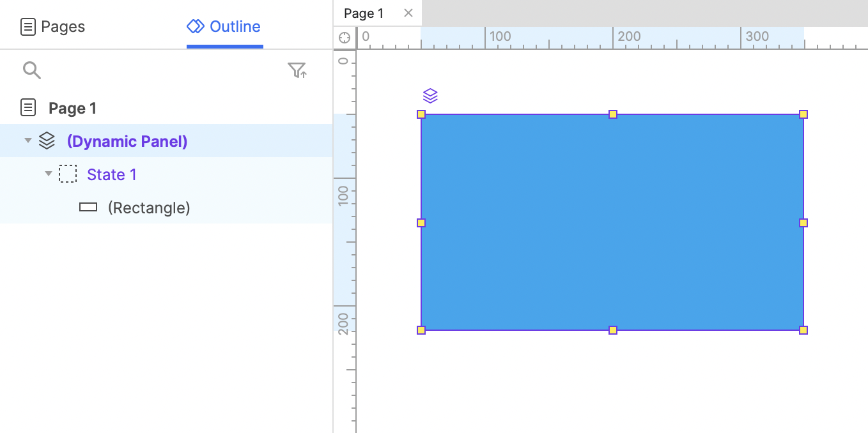This screenshot has width=868, height=433.
Task: Click the Page 1 document icon in outline
Action: [28, 108]
